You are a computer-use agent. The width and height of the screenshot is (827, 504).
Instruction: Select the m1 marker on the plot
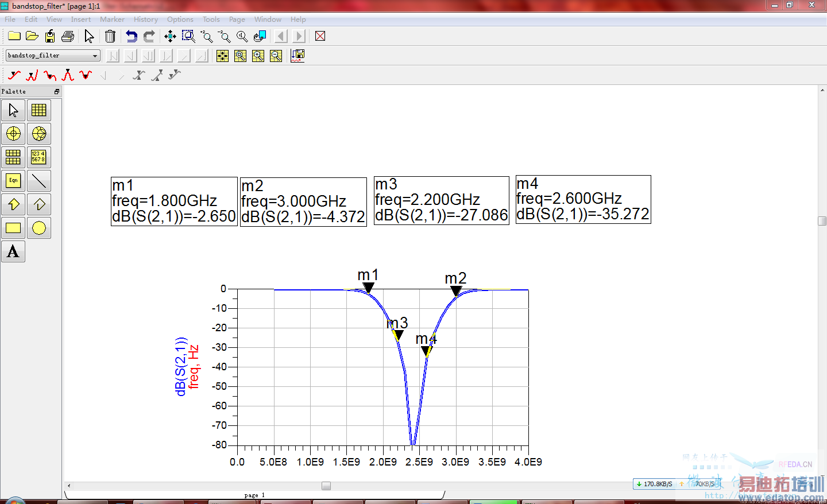(369, 288)
